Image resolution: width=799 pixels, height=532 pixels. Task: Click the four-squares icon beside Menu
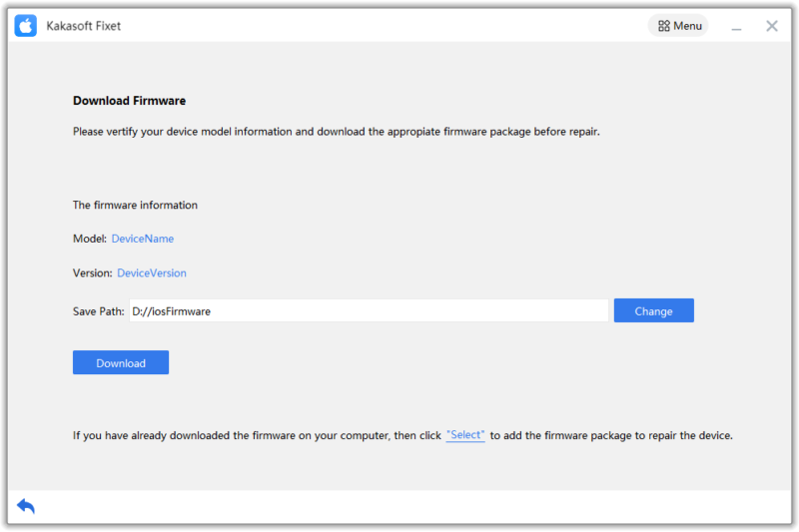(663, 26)
